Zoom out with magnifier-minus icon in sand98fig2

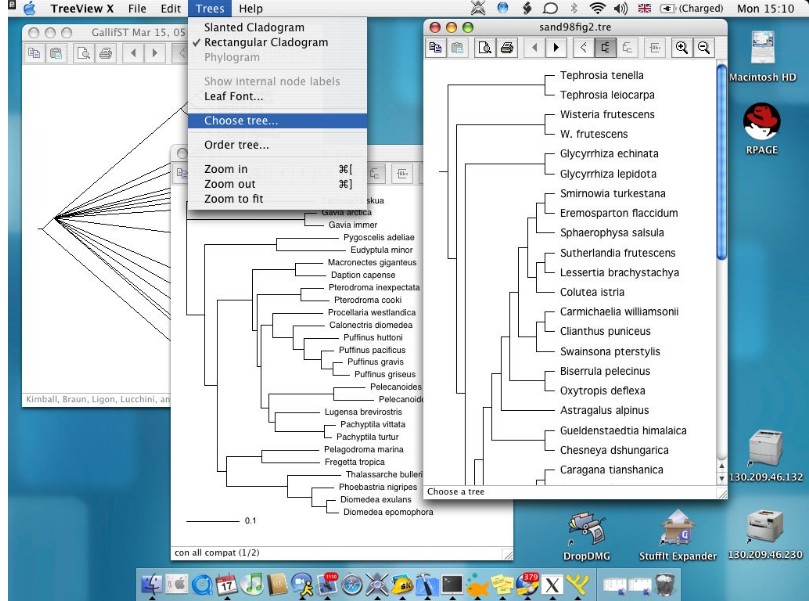(704, 48)
